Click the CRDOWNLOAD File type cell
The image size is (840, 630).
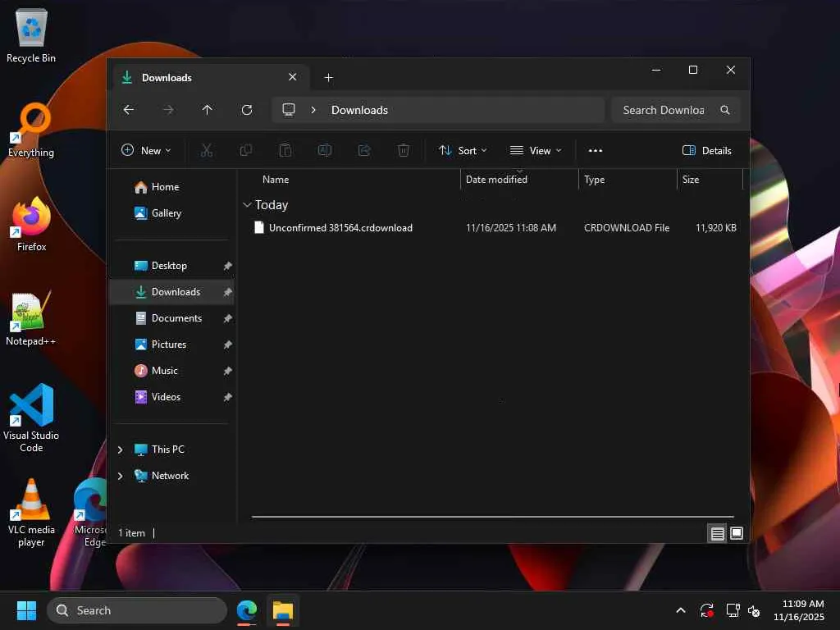pyautogui.click(x=627, y=228)
